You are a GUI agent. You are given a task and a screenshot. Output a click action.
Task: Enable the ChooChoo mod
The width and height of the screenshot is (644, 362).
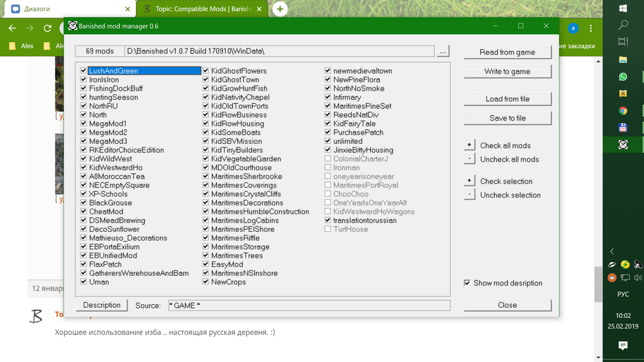pos(328,194)
